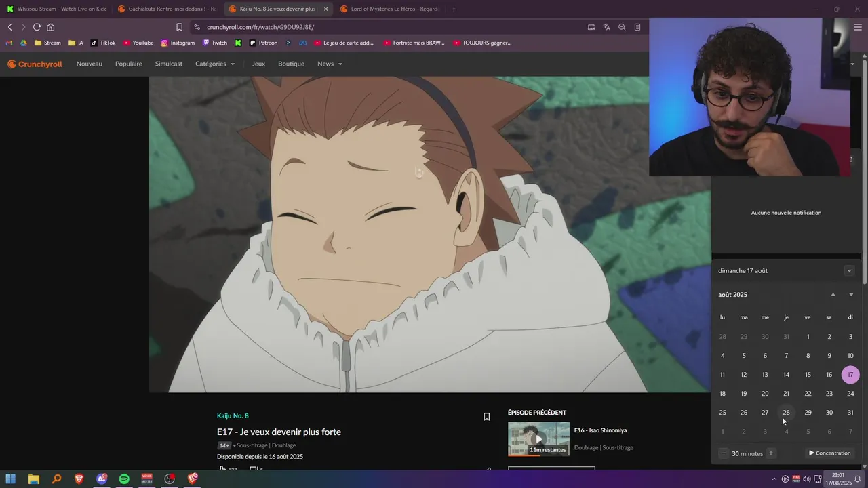This screenshot has width=868, height=488.
Task: Start the Concentration focus session
Action: click(x=829, y=453)
